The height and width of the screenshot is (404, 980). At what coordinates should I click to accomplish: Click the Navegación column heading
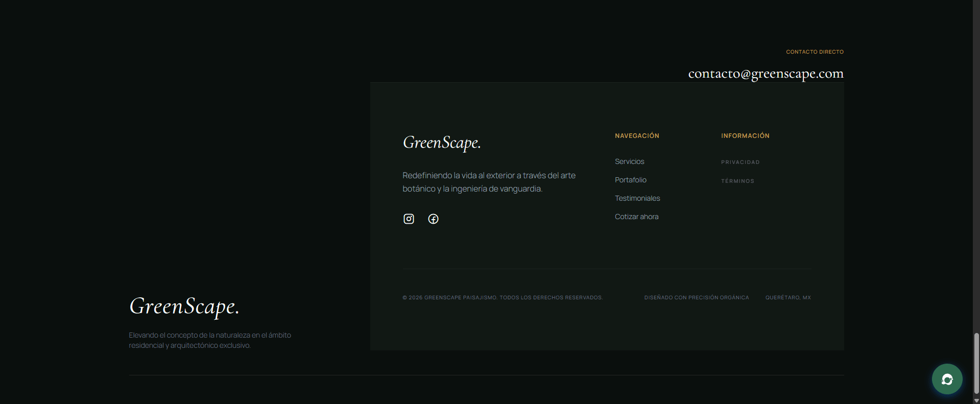point(637,136)
